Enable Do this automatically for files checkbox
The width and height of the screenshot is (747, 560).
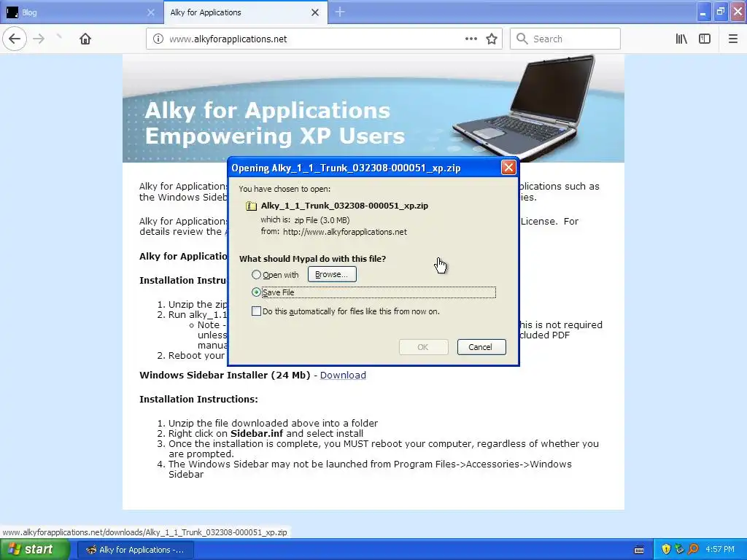pos(256,311)
